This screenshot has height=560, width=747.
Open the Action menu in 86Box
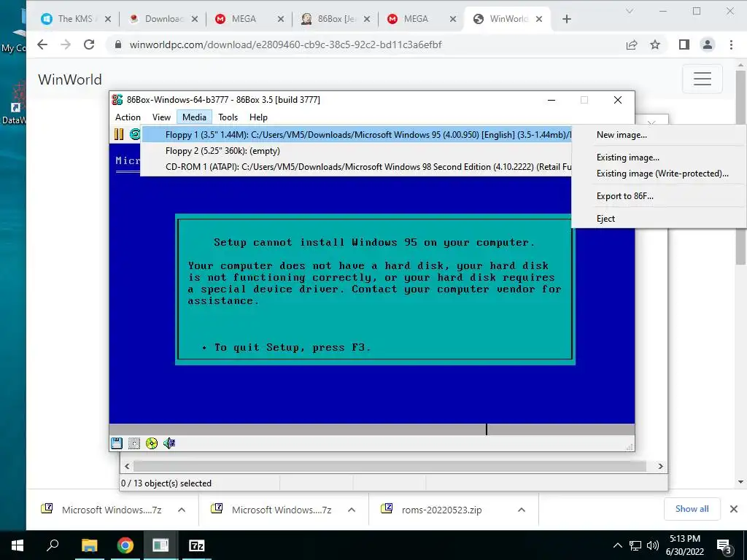(x=128, y=117)
